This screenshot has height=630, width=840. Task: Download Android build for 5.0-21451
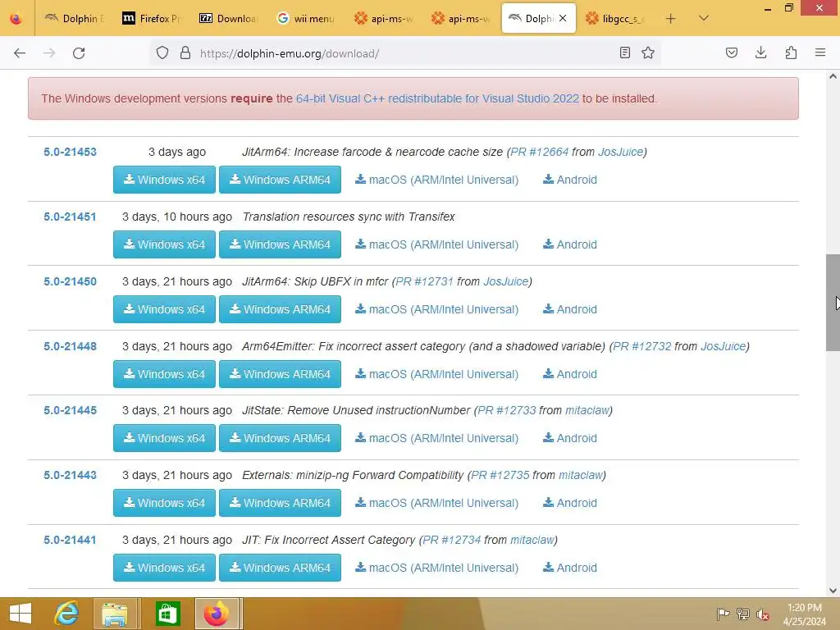click(570, 244)
